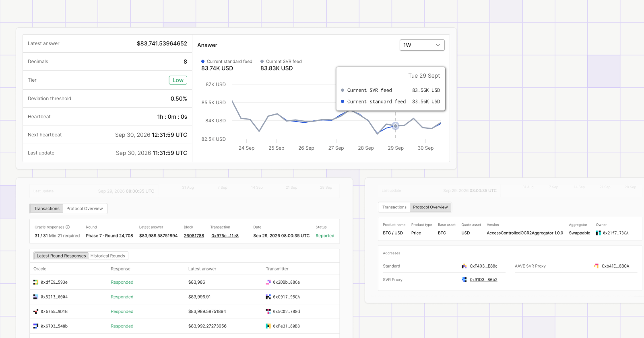Click the Decimals value 8
The width and height of the screenshot is (644, 338).
pos(185,62)
